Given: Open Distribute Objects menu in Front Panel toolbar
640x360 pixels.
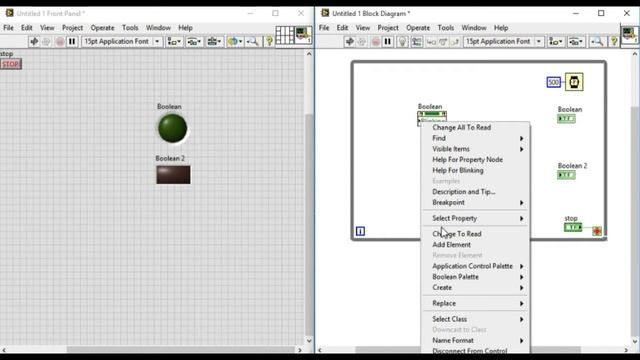Looking at the screenshot, I should (x=193, y=42).
